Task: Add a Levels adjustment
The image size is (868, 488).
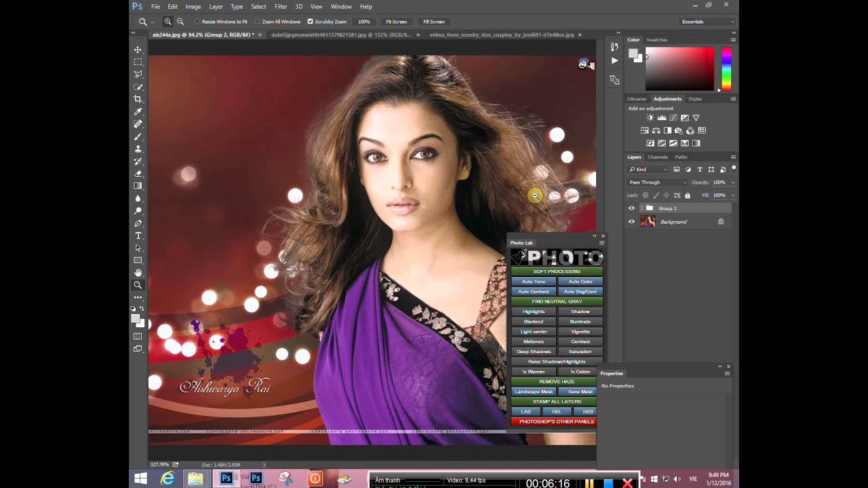Action: (x=662, y=118)
